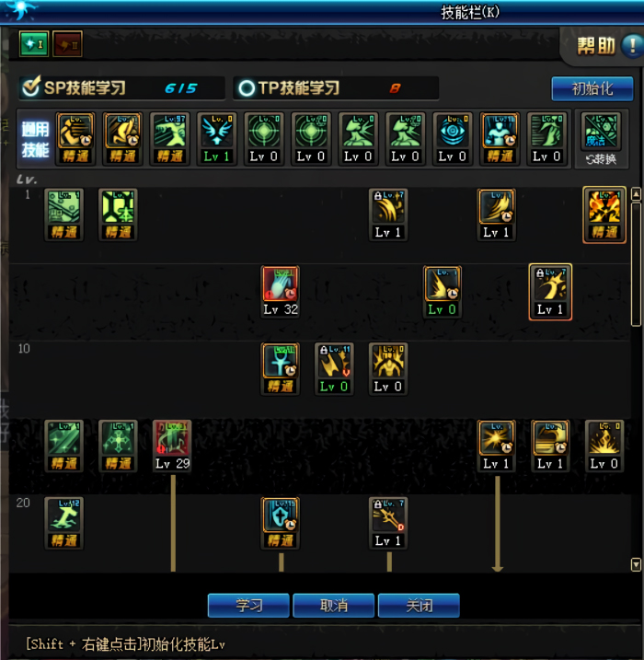Click the red hand skill at Lv 32
This screenshot has height=660, width=644.
coord(281,291)
